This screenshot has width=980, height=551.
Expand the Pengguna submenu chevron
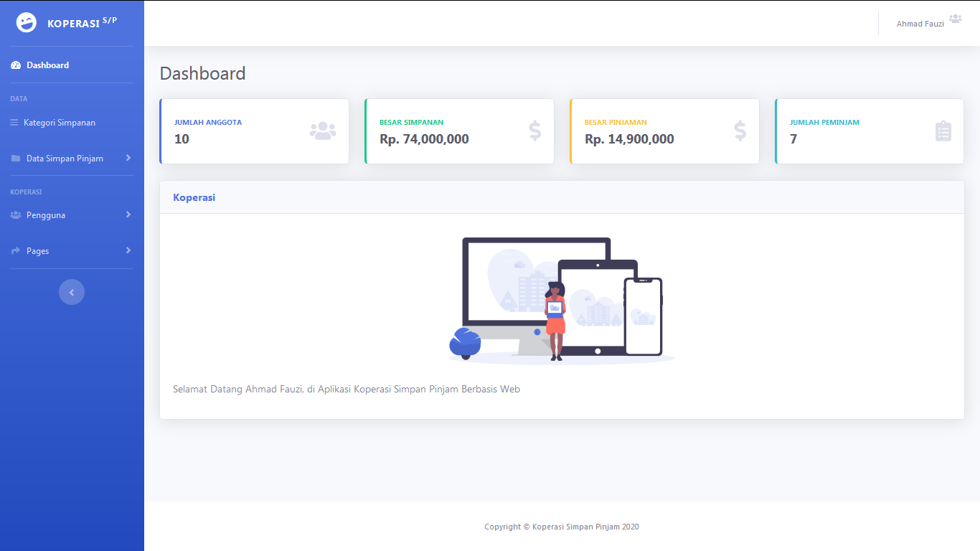coord(128,215)
